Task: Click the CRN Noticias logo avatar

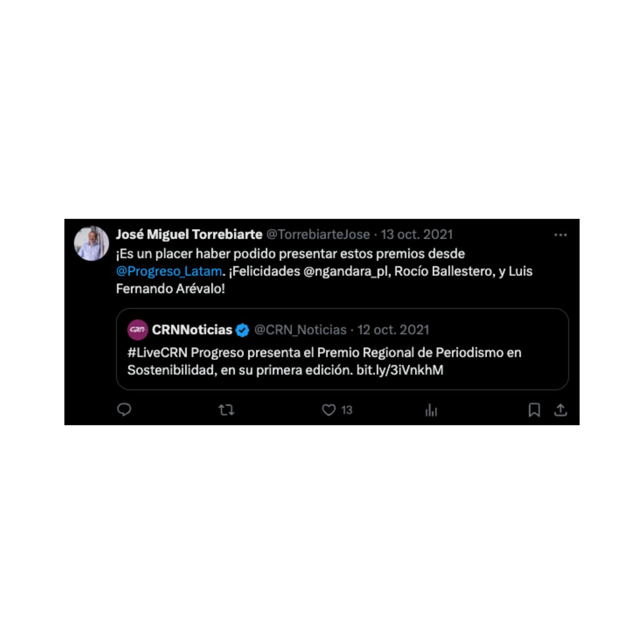Action: [138, 330]
